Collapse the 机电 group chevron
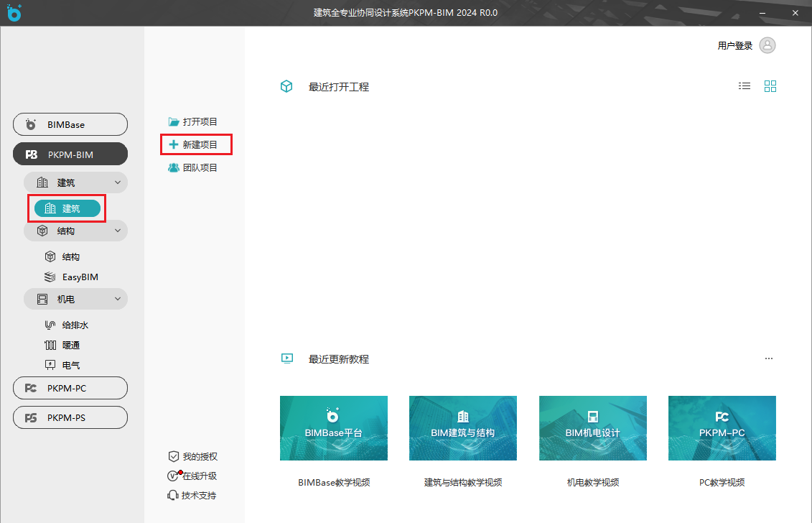This screenshot has width=812, height=523. 118,299
